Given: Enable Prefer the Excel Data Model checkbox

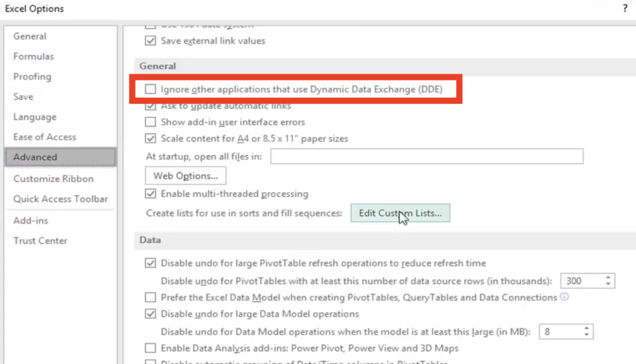Looking at the screenshot, I should pos(150,297).
